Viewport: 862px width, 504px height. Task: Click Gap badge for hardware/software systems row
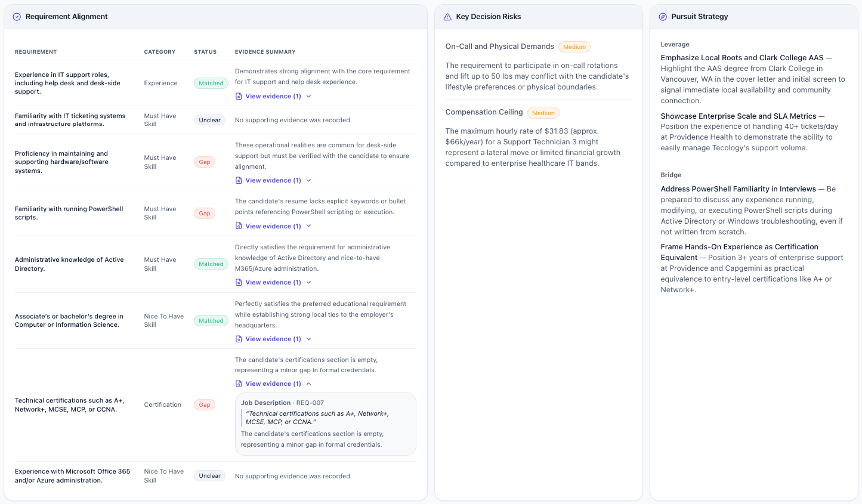tap(205, 162)
